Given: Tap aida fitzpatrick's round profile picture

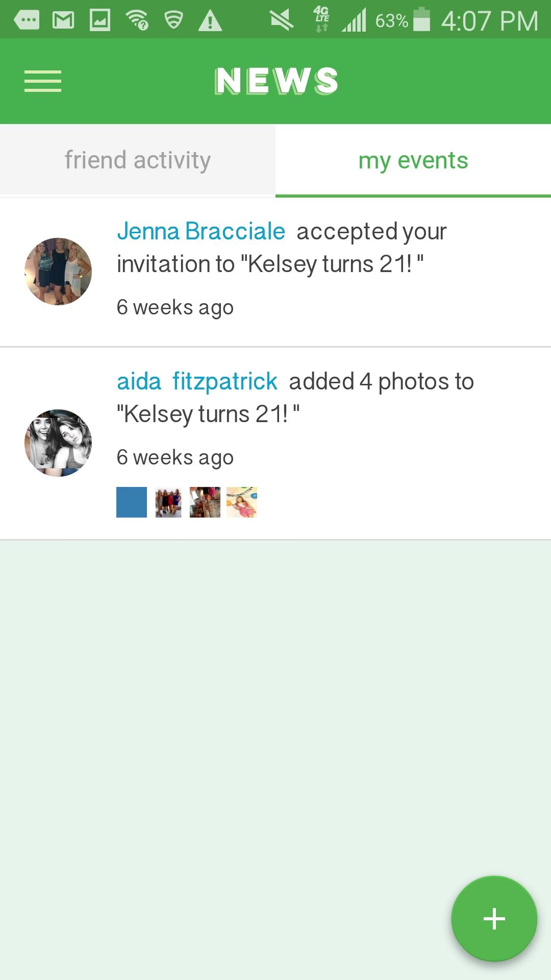Looking at the screenshot, I should coord(58,443).
